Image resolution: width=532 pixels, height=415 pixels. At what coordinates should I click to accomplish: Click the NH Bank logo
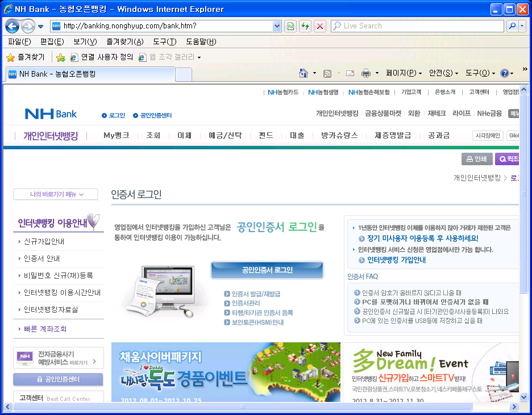(51, 114)
